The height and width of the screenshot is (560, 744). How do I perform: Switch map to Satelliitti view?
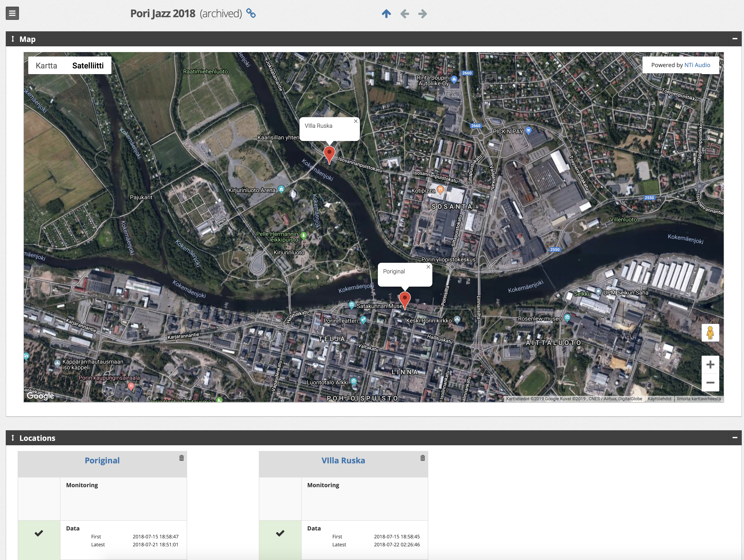point(88,66)
